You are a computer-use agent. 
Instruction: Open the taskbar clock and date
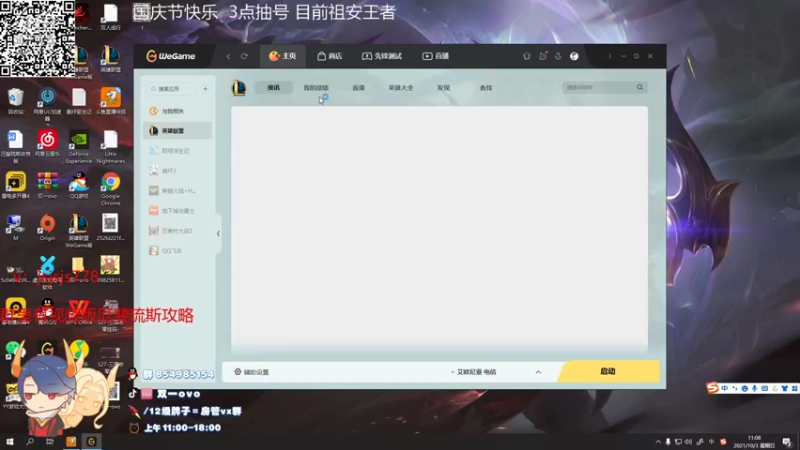pos(754,442)
